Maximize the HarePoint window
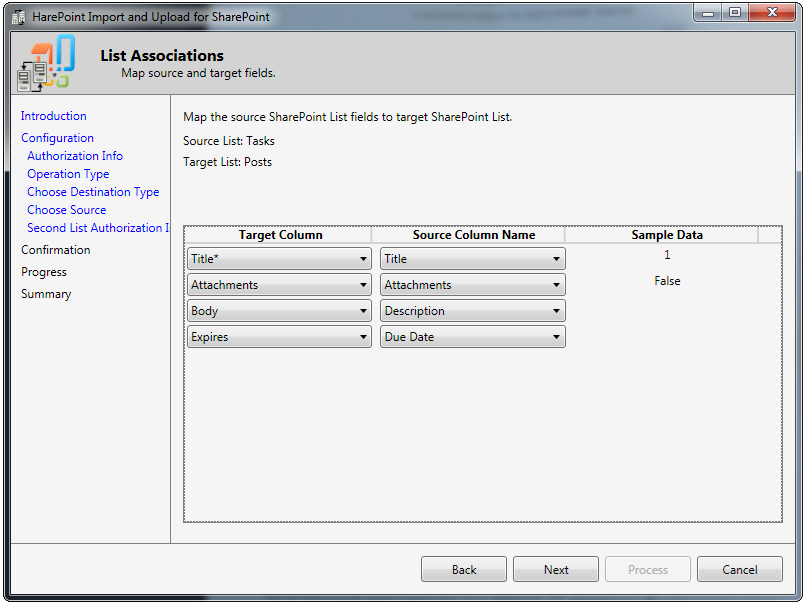This screenshot has height=611, width=809. (735, 13)
